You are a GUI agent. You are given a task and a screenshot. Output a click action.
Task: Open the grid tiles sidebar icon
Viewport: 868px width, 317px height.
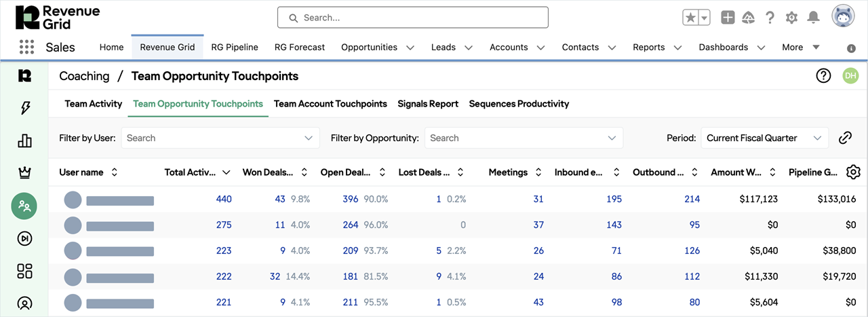[25, 271]
